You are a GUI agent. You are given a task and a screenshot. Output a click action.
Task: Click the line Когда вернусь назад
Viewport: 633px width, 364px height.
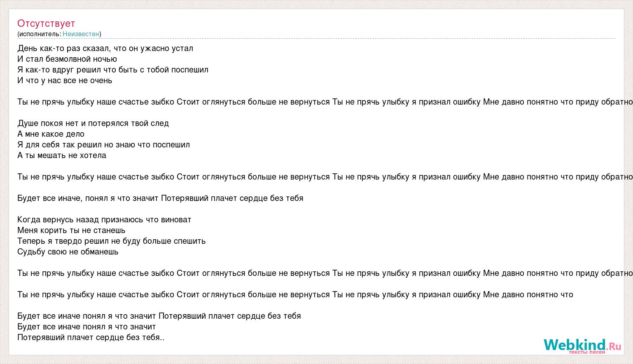pyautogui.click(x=104, y=219)
